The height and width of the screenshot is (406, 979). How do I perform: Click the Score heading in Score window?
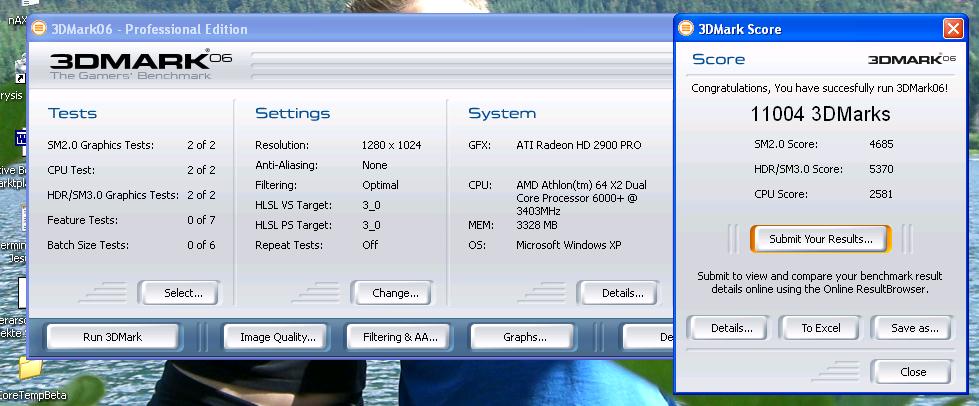[x=719, y=60]
